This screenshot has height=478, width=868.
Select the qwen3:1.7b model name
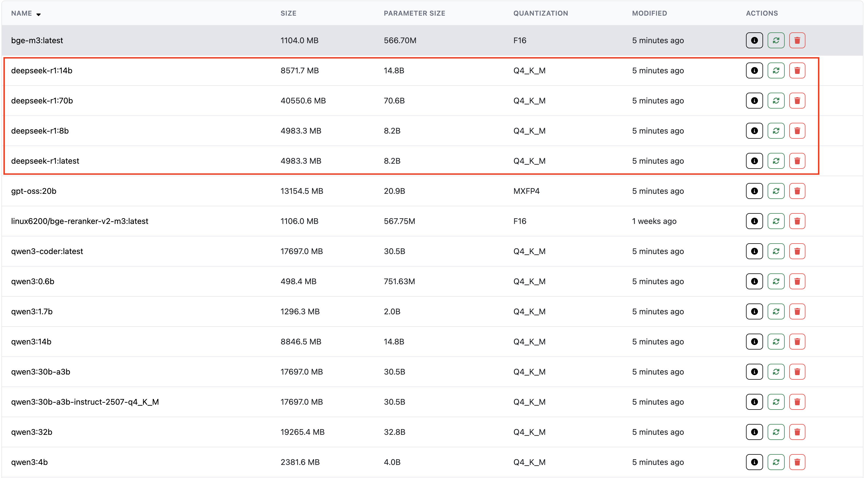(x=32, y=312)
